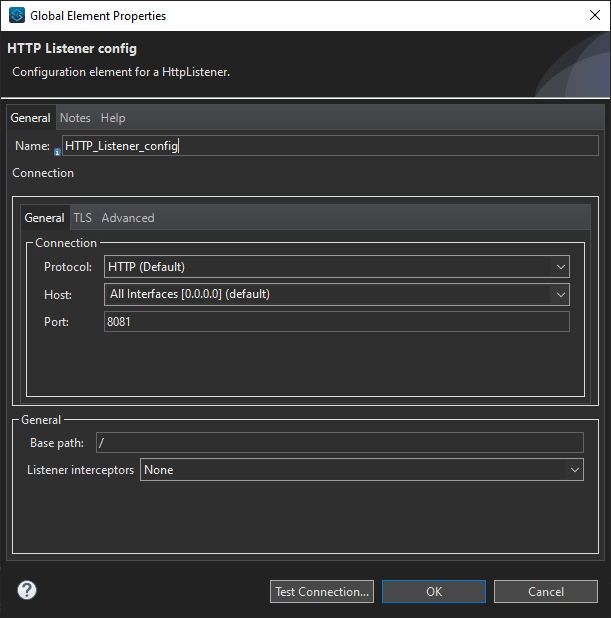Close the Global Element Properties dialog

click(x=594, y=15)
